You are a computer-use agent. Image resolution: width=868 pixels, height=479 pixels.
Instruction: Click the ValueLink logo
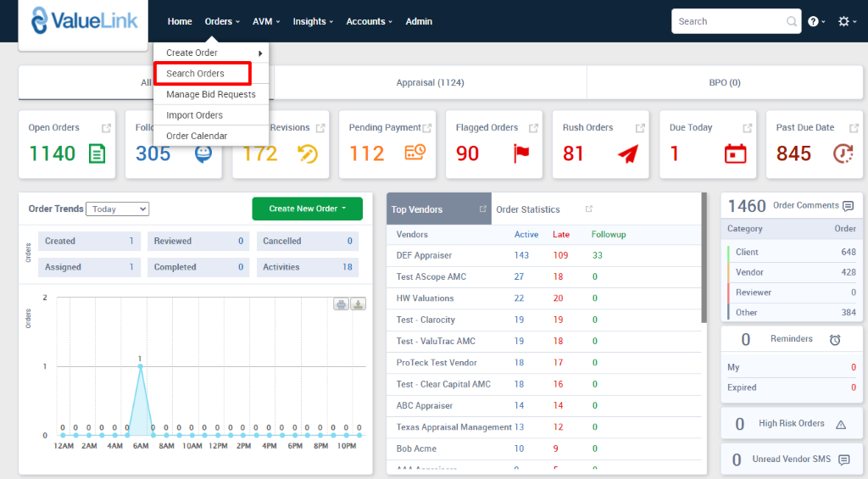(84, 21)
